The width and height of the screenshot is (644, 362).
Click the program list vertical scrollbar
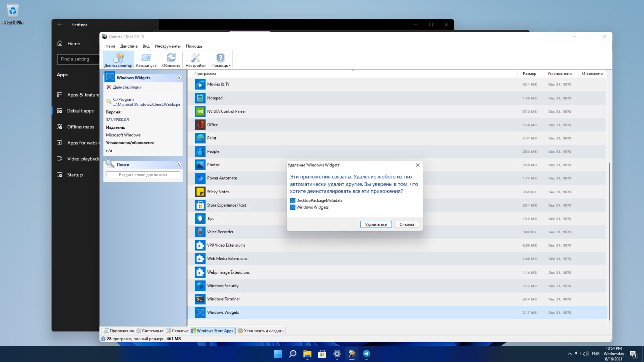tap(609, 241)
